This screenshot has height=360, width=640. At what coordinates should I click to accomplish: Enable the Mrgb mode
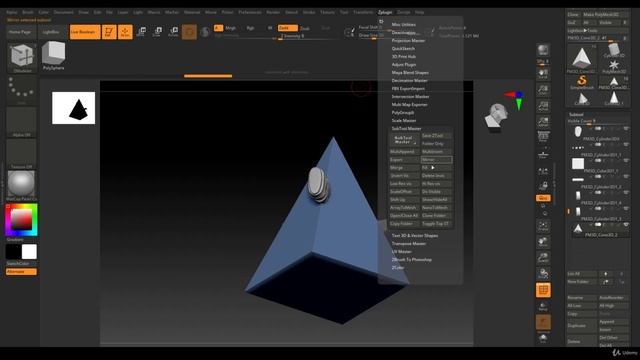click(231, 28)
